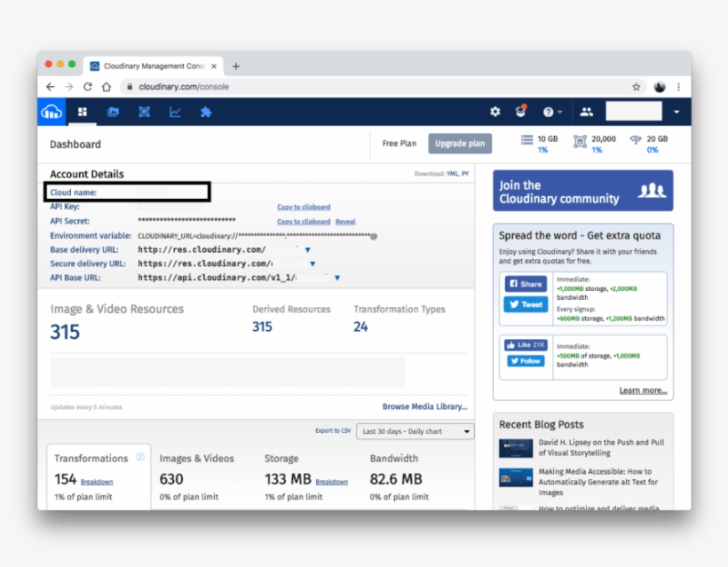Viewport: 728px width, 567px height.
Task: Open the Media Library folder icon
Action: point(113,112)
